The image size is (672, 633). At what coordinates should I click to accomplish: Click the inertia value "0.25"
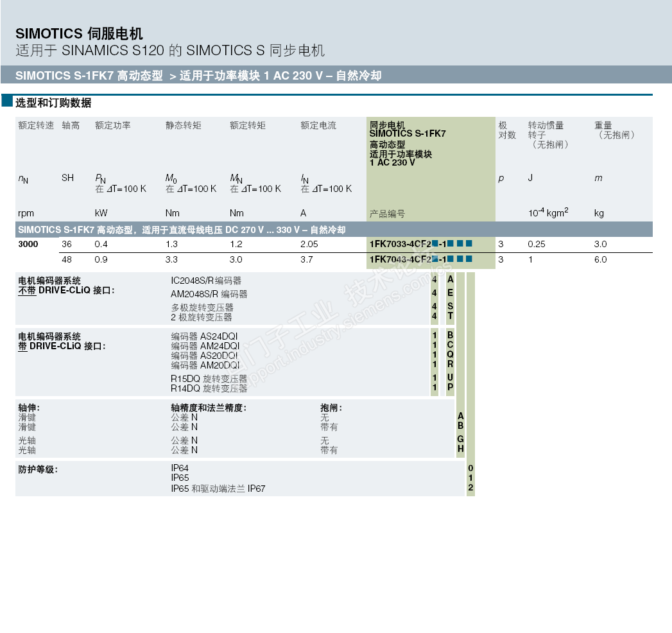click(537, 244)
